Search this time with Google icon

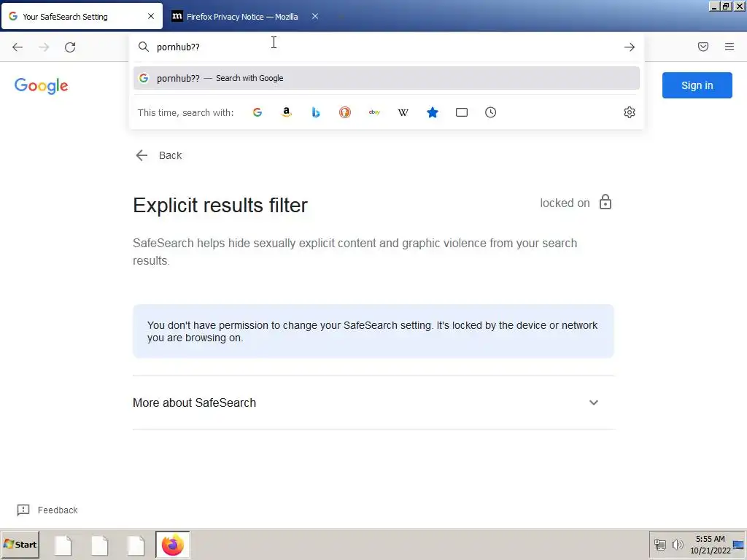(258, 112)
